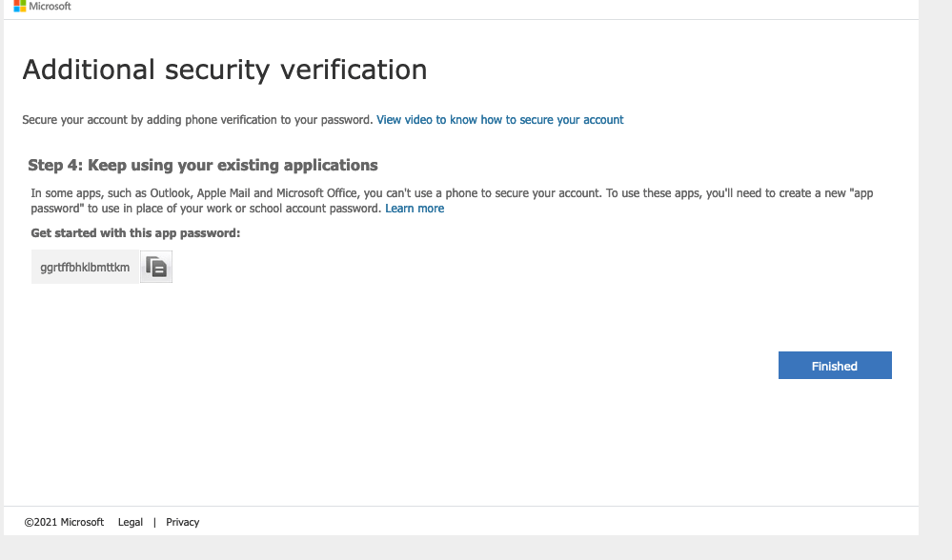Click the paragraph mentioning Outlook and Apple Mail
This screenshot has height=560, width=952.
(x=452, y=201)
